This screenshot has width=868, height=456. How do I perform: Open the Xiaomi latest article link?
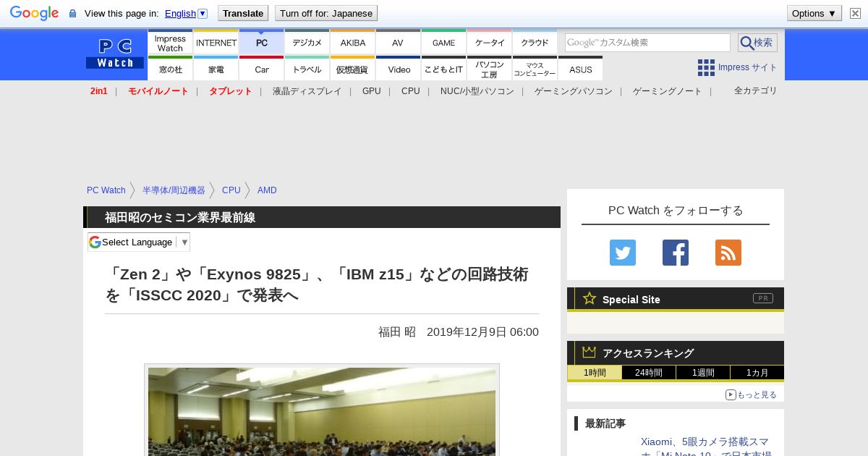[706, 447]
